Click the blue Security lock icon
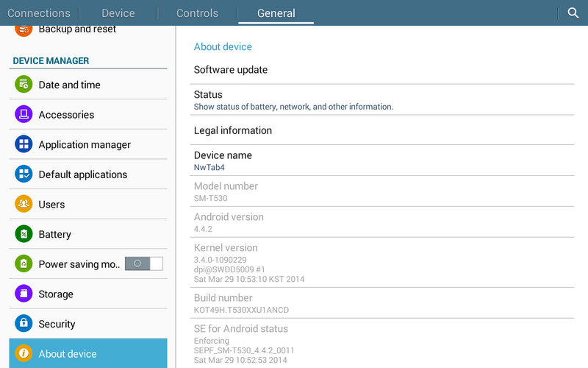Viewport: 588px width, 368px height. click(24, 324)
